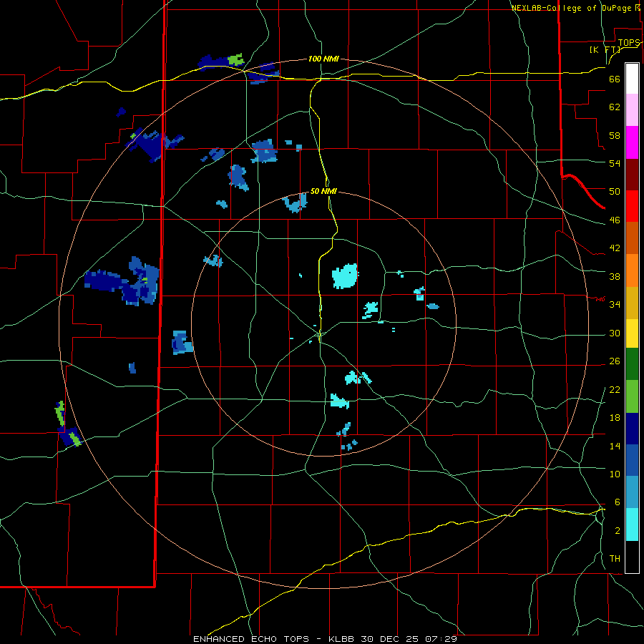Viewport: 644px width, 644px height.
Task: Click the '30' legend value
Action: (x=615, y=333)
